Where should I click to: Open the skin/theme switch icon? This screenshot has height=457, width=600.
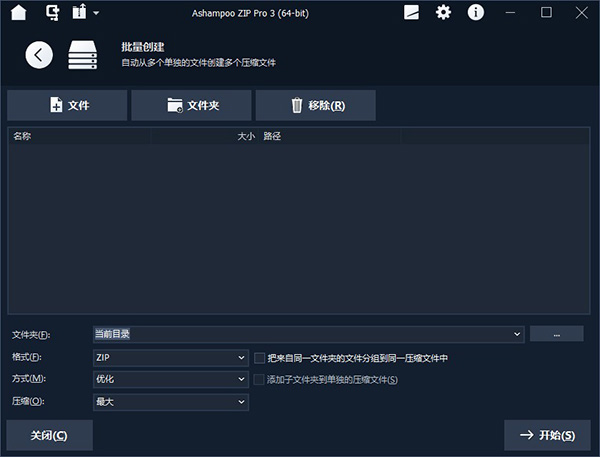tap(411, 13)
